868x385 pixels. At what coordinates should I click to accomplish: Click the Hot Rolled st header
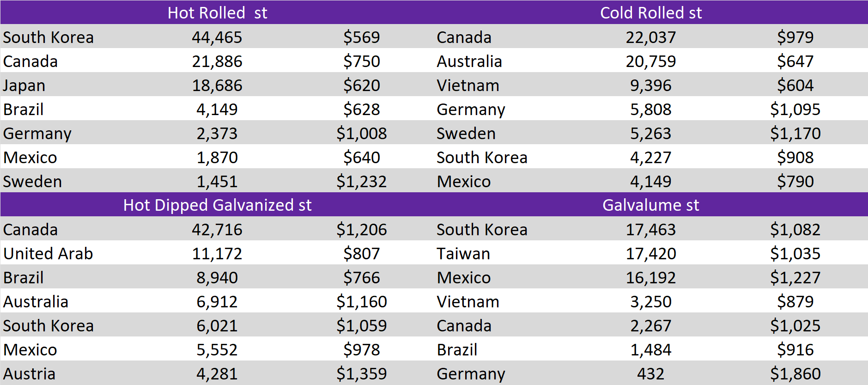coord(217,12)
